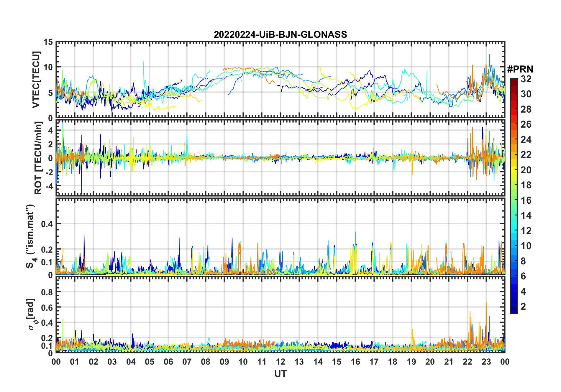Click hour 13 on the UT axis

tap(299, 362)
